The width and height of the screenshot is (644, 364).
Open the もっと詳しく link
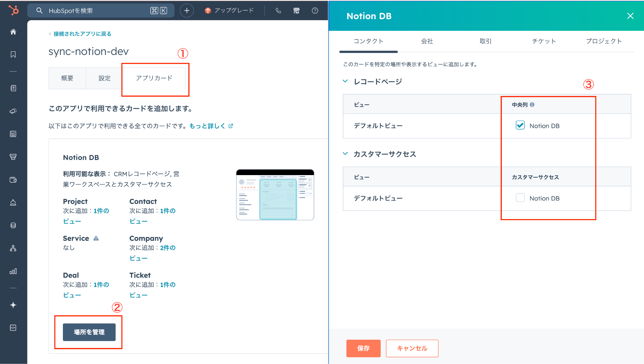[x=207, y=126]
